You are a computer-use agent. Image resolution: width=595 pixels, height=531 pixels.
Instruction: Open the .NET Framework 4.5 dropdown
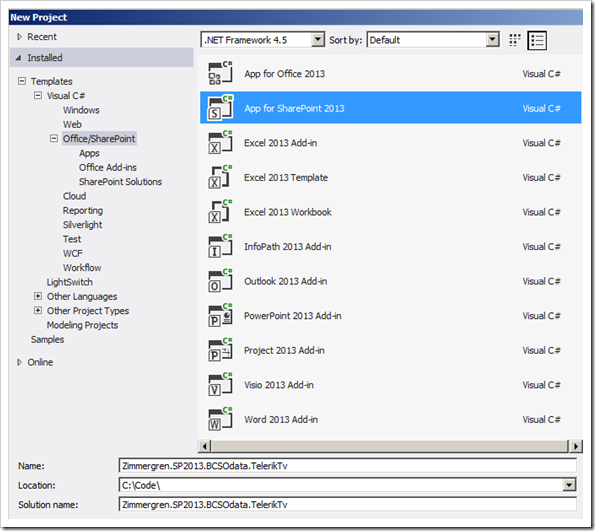pos(318,39)
